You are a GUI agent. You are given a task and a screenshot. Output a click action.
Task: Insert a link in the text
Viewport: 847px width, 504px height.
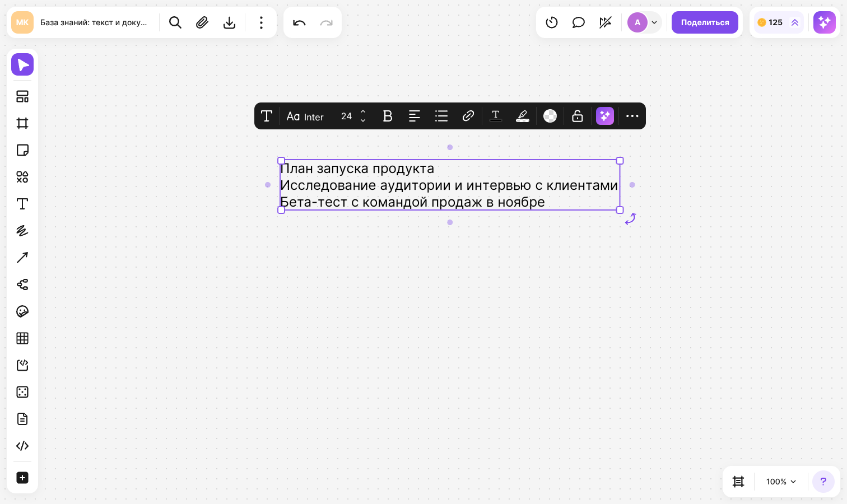(x=468, y=116)
